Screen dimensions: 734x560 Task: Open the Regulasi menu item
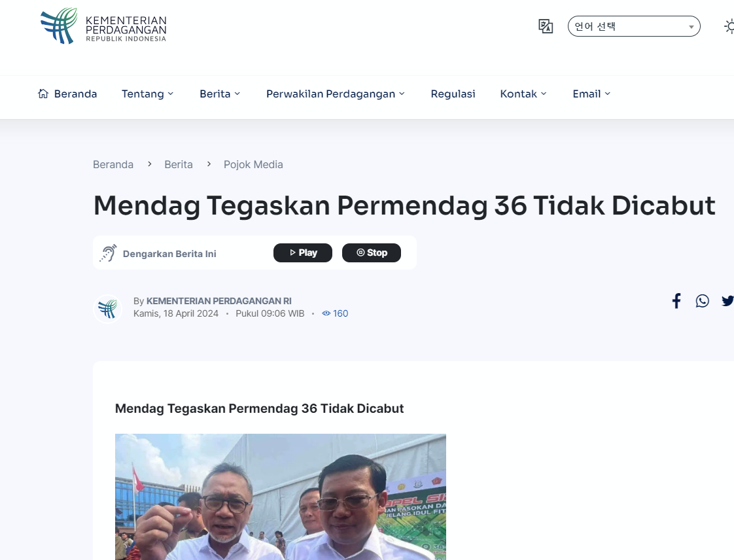453,94
